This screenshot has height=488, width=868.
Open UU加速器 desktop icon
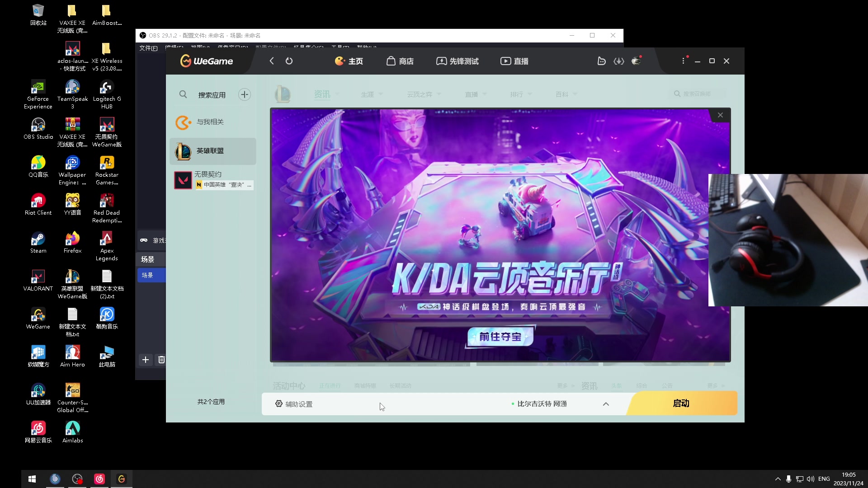[38, 394]
